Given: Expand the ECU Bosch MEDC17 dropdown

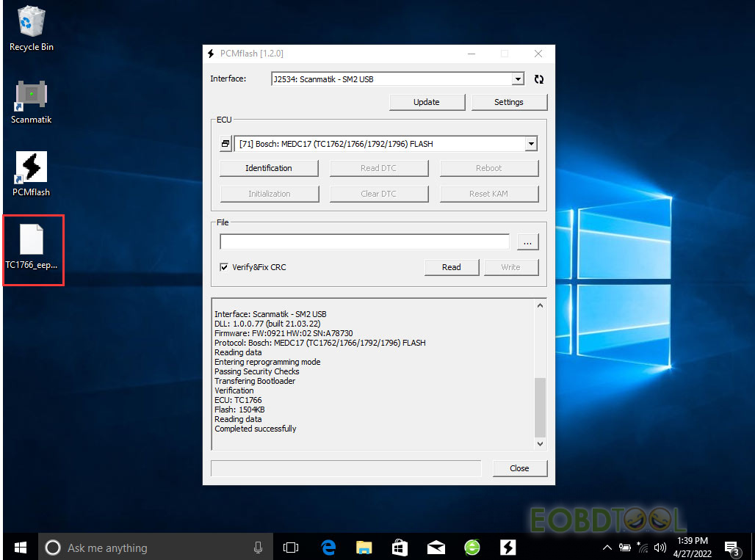Looking at the screenshot, I should (531, 145).
